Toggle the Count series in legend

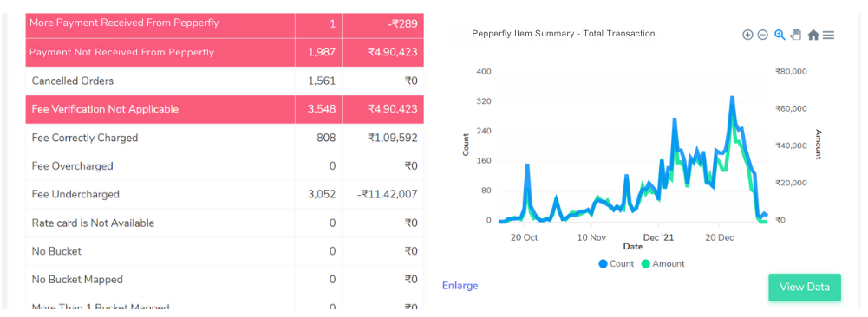tap(616, 264)
